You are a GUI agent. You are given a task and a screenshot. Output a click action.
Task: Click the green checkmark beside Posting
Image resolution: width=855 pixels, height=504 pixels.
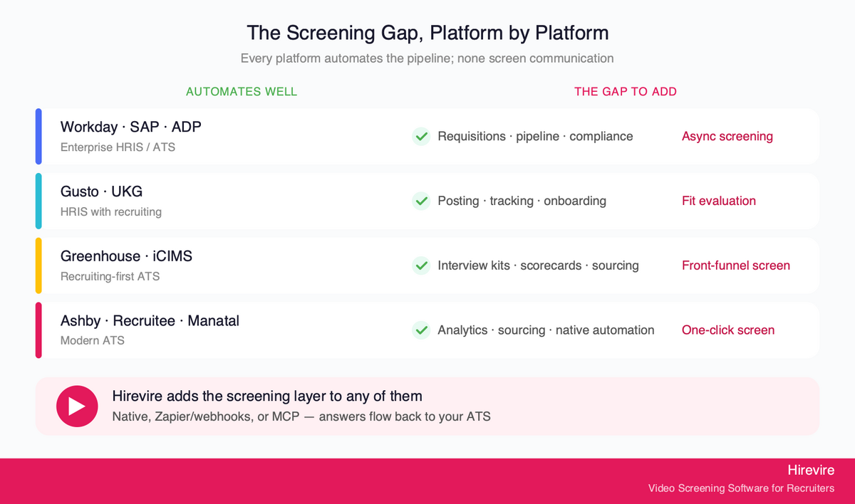(x=421, y=201)
